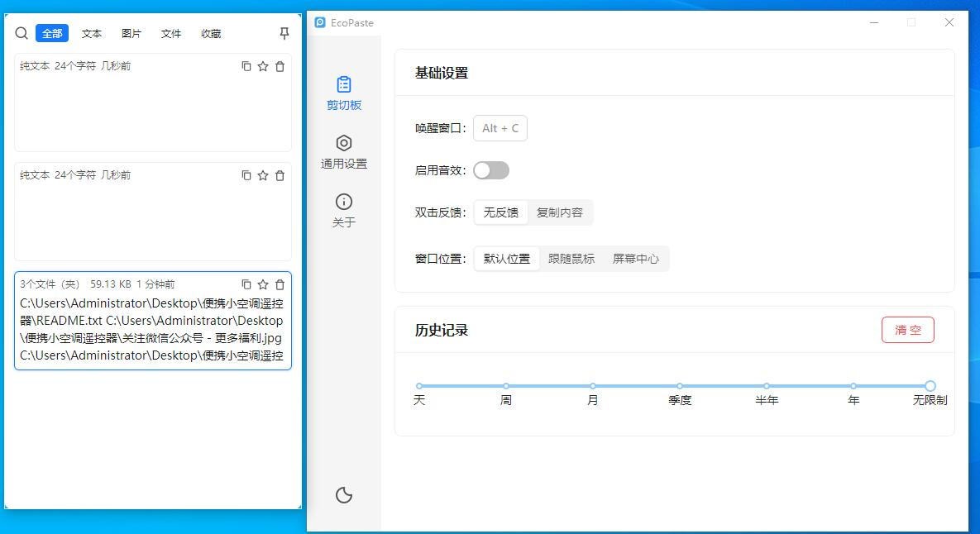Switch to the 收藏 favorites tab
980x534 pixels.
pos(211,34)
